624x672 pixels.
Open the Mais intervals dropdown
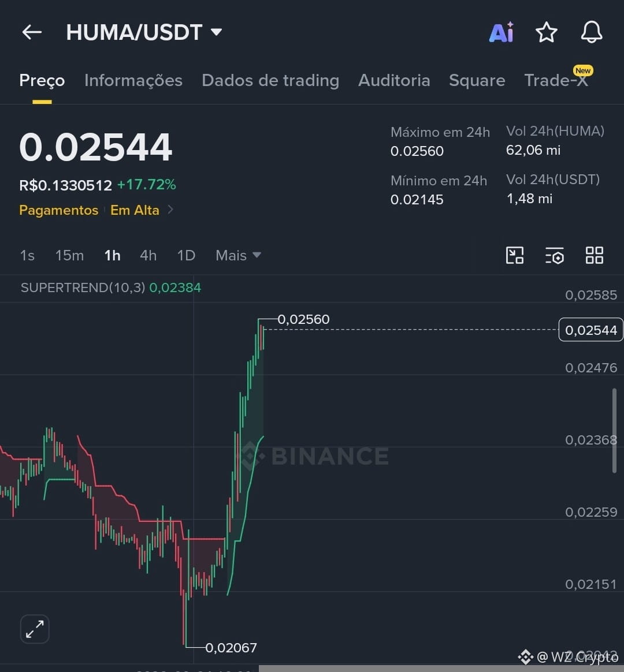click(239, 255)
